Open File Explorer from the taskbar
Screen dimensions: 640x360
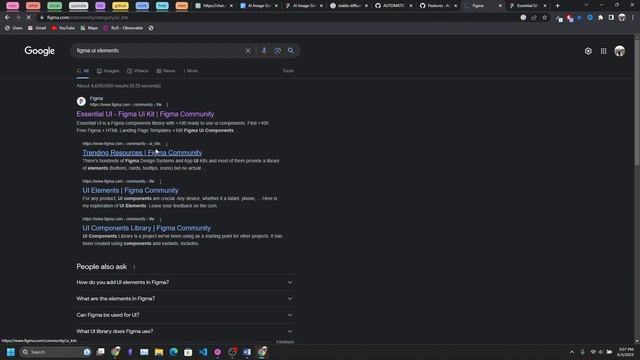coord(159,352)
